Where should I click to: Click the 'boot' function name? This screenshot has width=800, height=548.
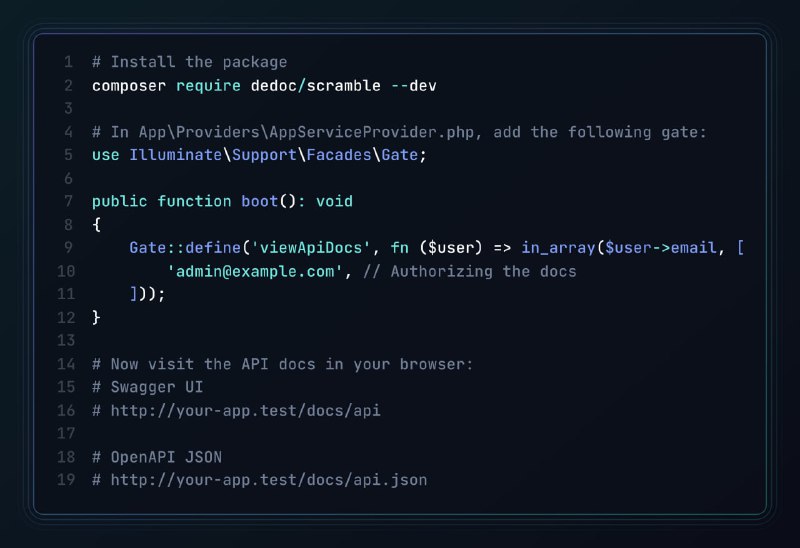[259, 201]
